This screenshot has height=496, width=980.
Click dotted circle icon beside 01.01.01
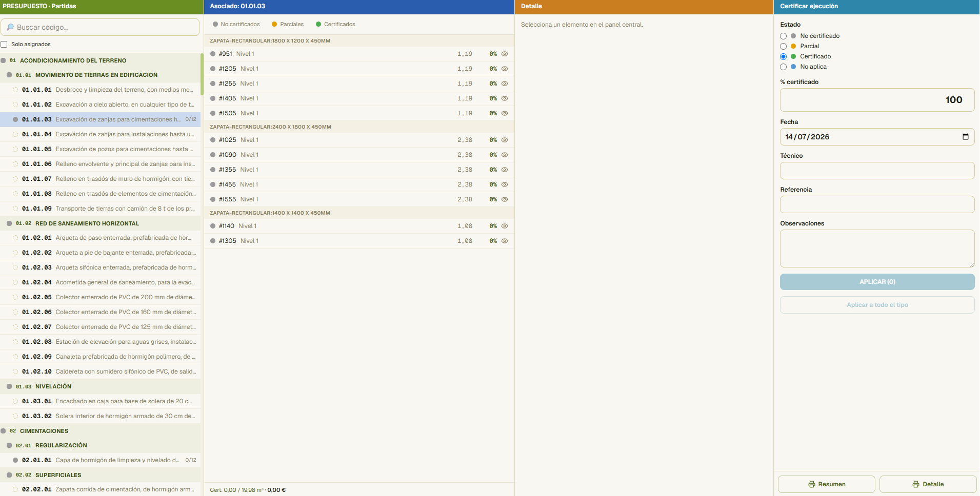(15, 90)
